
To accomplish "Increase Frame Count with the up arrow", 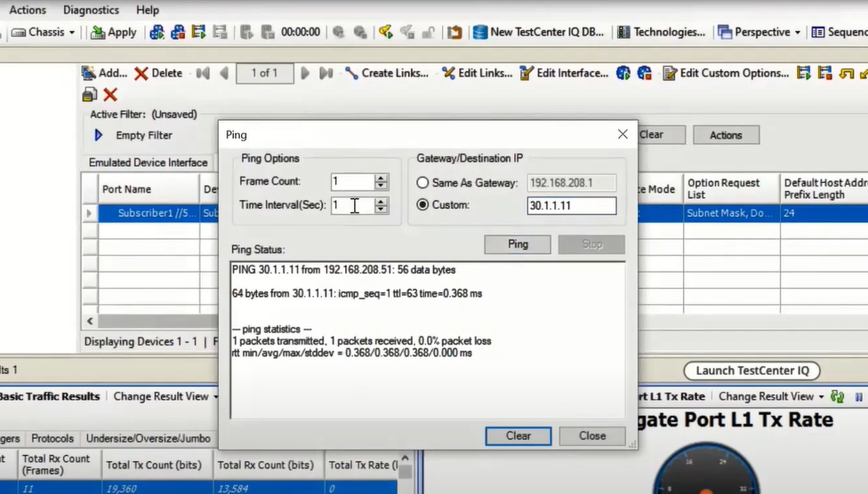I will tap(381, 178).
